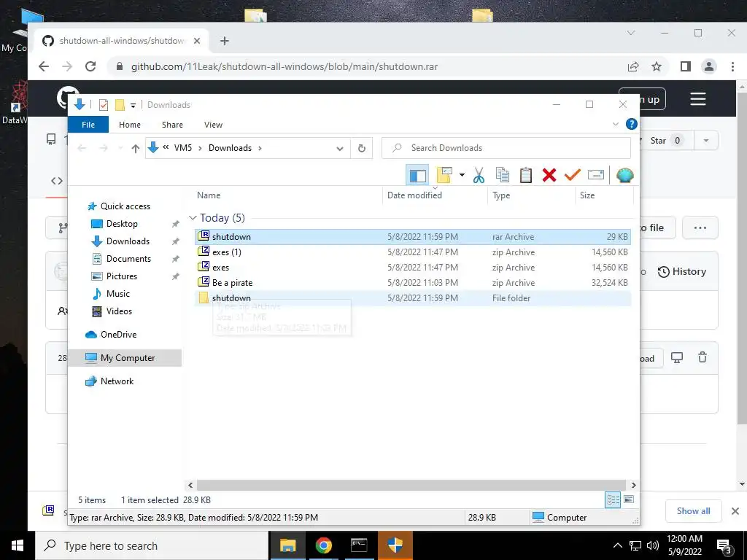
Task: Click the new folder icon in toolbar
Action: [x=444, y=175]
